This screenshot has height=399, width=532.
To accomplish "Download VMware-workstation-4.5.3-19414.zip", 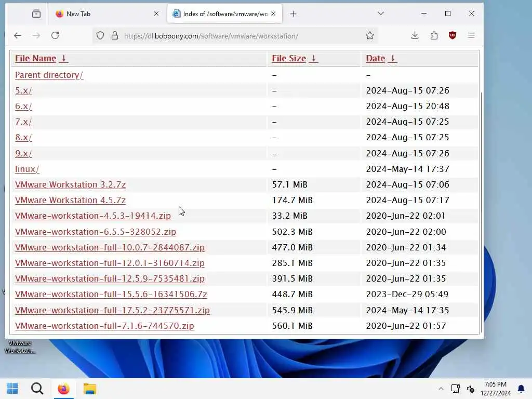I will pos(93,216).
